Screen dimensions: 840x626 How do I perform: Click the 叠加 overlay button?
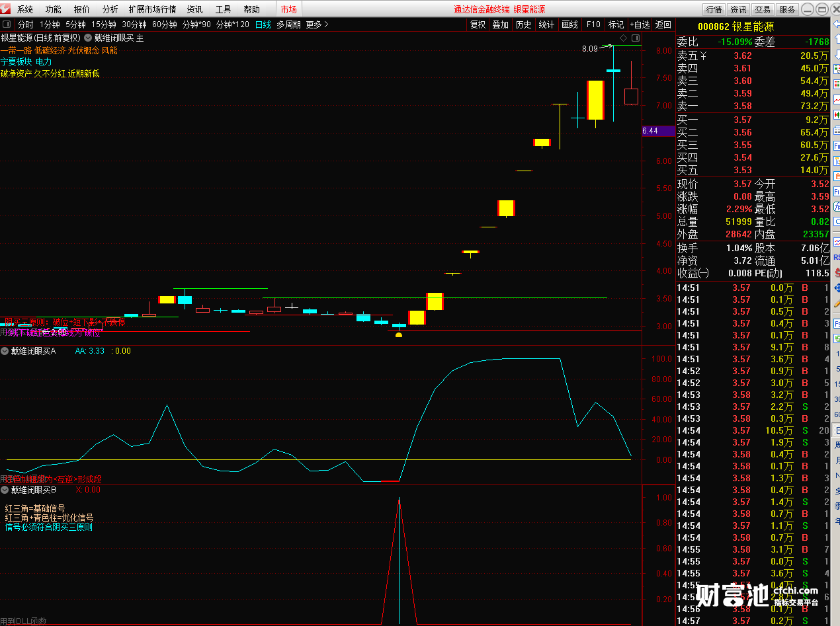(500, 24)
